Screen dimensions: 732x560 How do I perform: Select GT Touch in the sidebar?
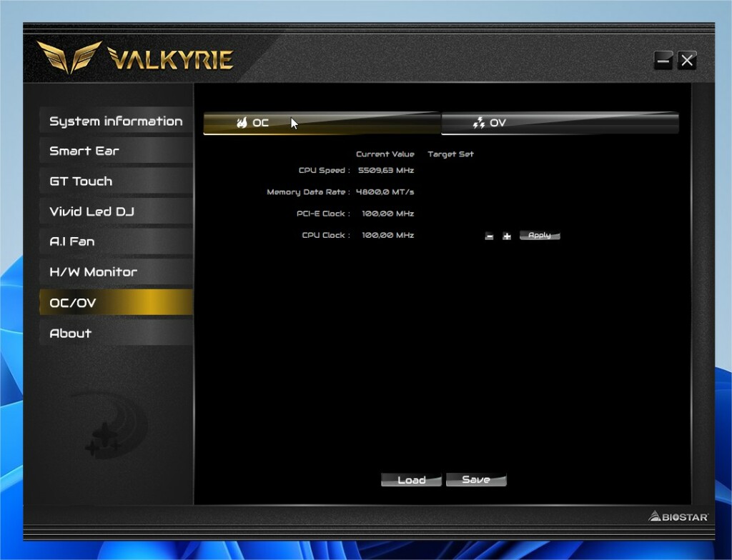pyautogui.click(x=116, y=181)
